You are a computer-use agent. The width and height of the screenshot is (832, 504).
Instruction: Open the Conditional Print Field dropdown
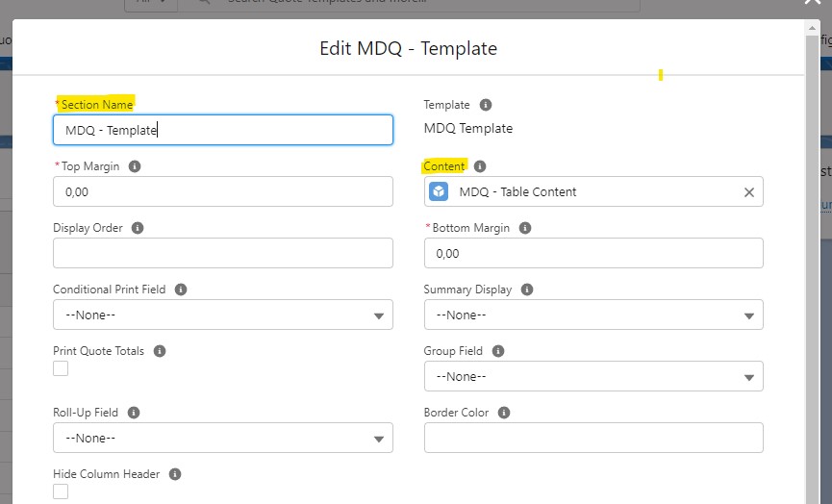(x=223, y=315)
